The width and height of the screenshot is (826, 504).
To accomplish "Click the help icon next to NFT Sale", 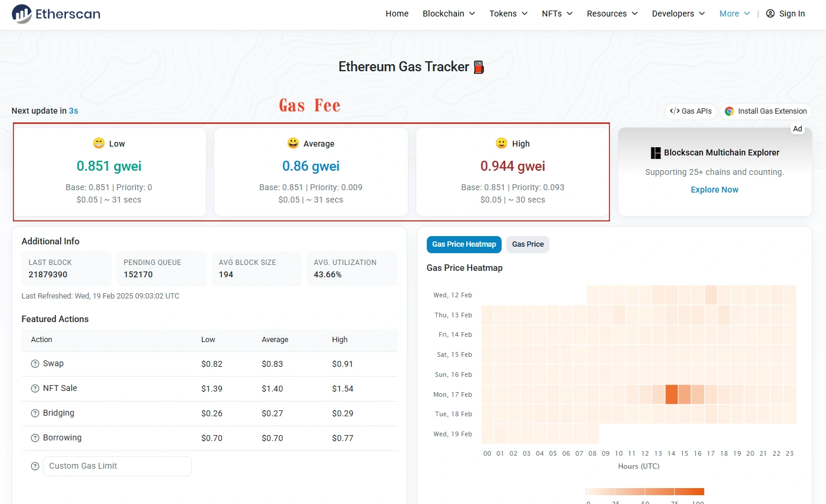I will point(35,389).
